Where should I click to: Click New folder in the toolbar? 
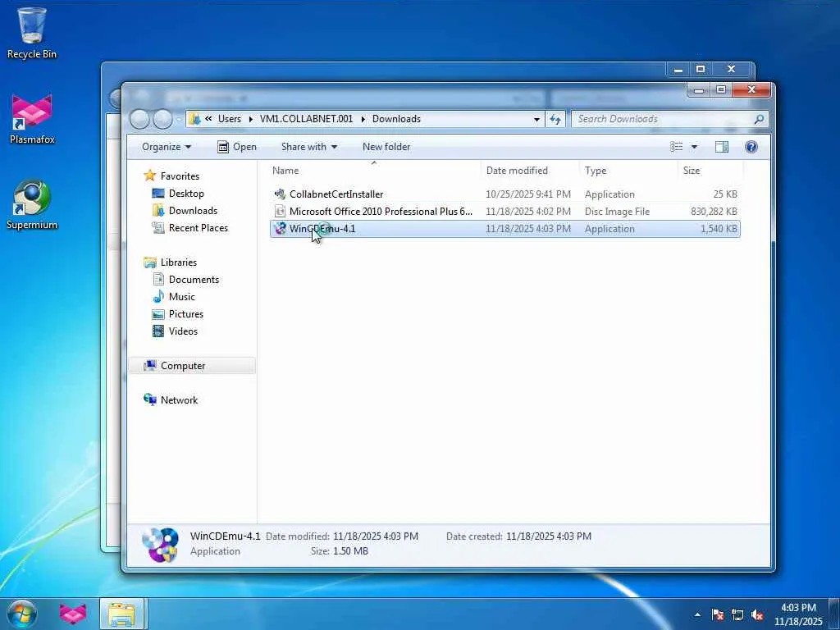(386, 147)
